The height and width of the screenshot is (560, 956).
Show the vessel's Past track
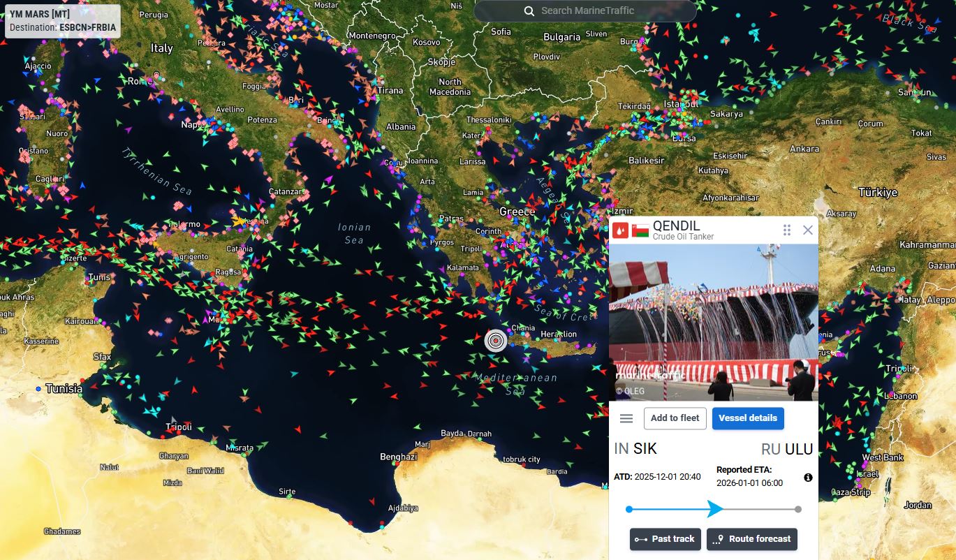point(665,539)
